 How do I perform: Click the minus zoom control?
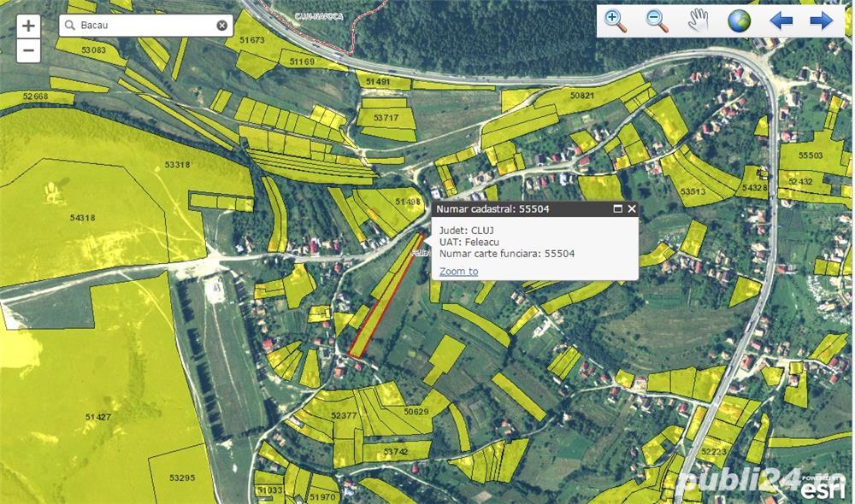[x=28, y=50]
